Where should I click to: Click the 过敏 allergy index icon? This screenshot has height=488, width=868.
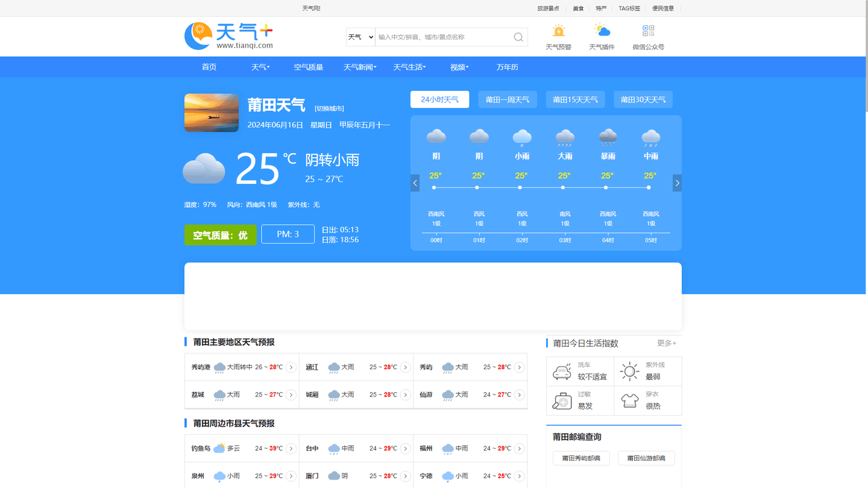click(562, 401)
